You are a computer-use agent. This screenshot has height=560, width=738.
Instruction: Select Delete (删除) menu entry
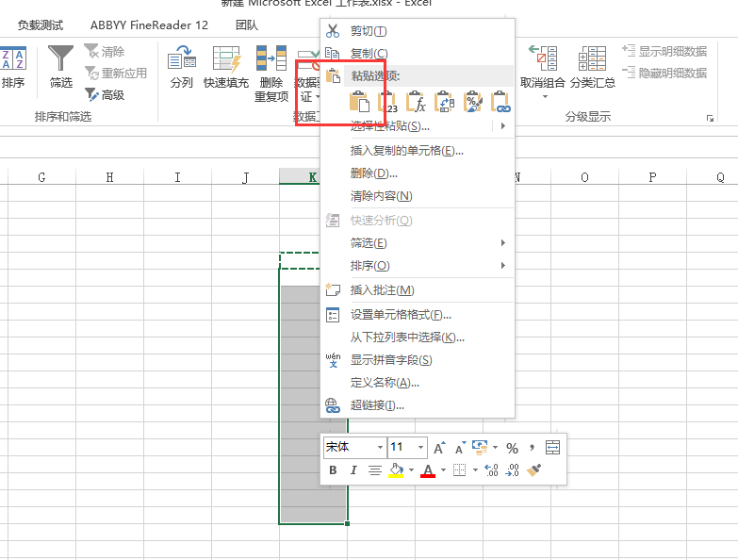coord(418,173)
